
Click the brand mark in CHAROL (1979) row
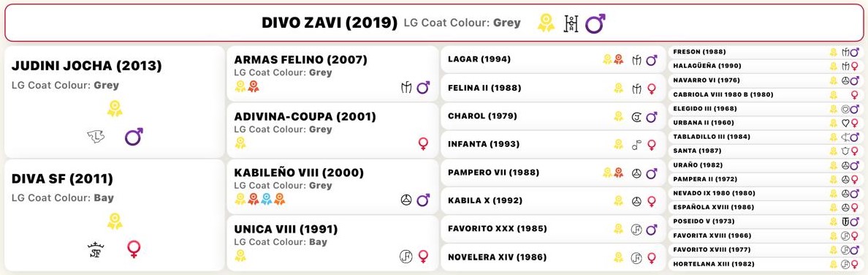pyautogui.click(x=636, y=116)
